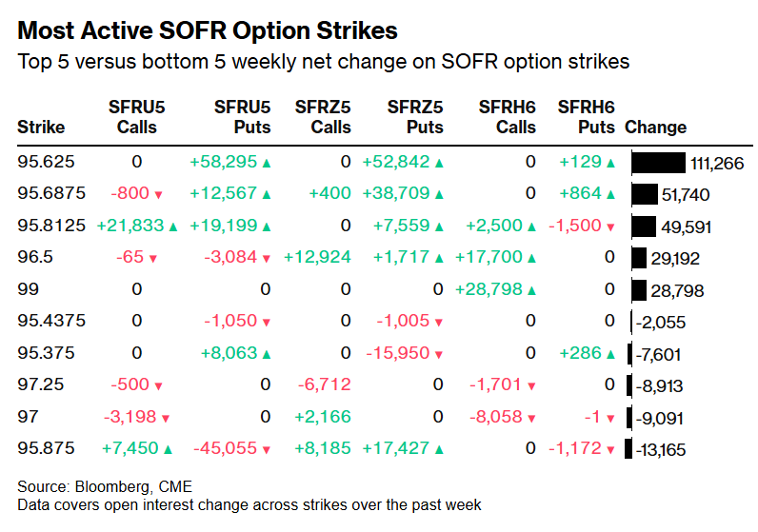Click the Source: Bloomberg, CME text

(96, 488)
